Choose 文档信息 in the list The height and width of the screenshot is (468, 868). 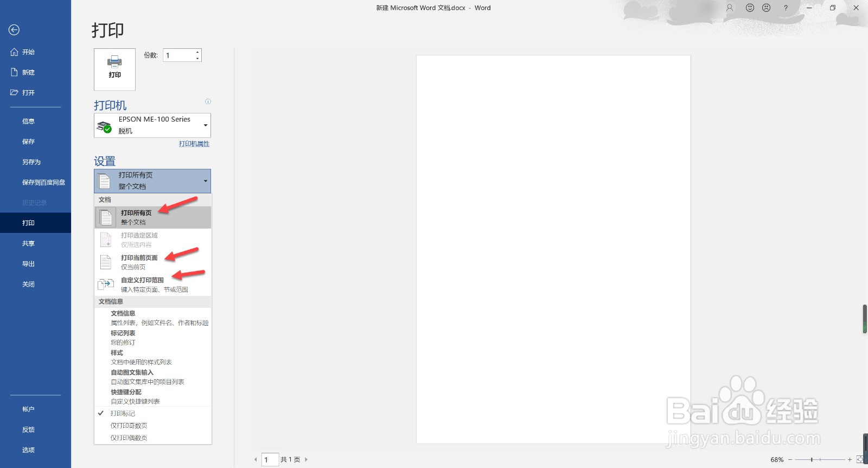pos(152,318)
